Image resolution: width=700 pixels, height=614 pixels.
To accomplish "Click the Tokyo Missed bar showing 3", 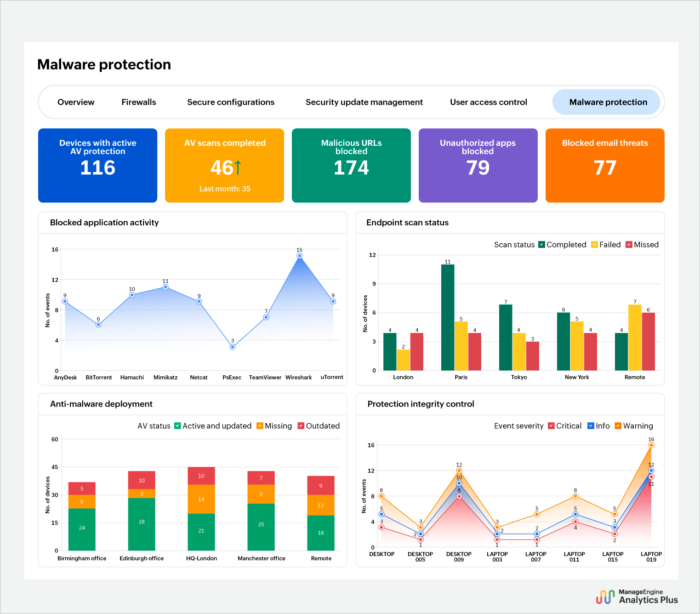I will tap(533, 356).
